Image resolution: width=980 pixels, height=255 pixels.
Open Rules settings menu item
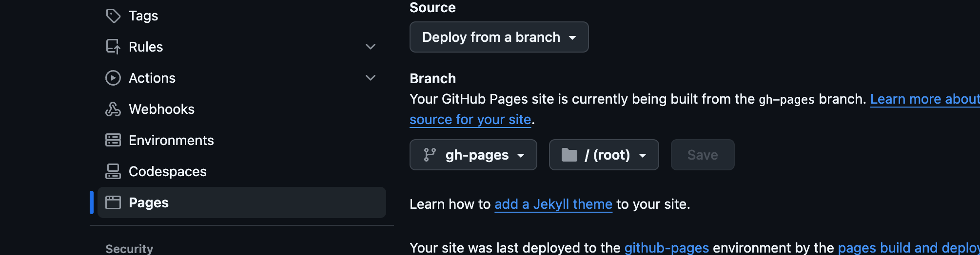click(x=242, y=47)
